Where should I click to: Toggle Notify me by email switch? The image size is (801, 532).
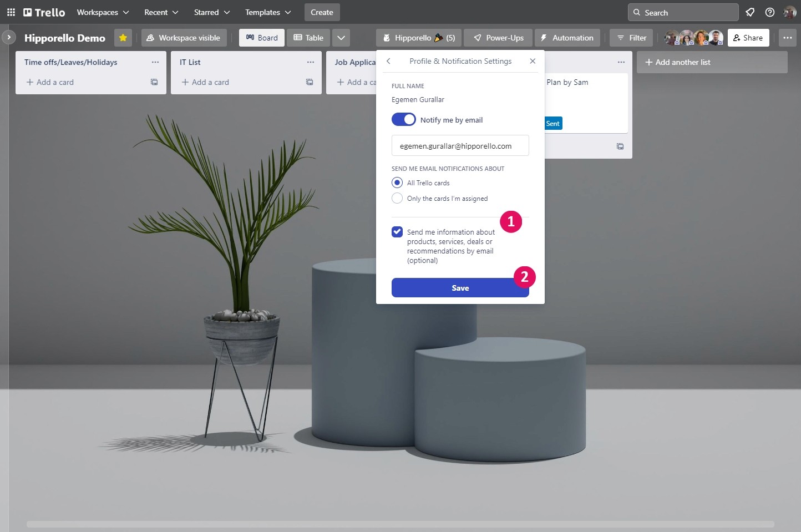(x=404, y=119)
